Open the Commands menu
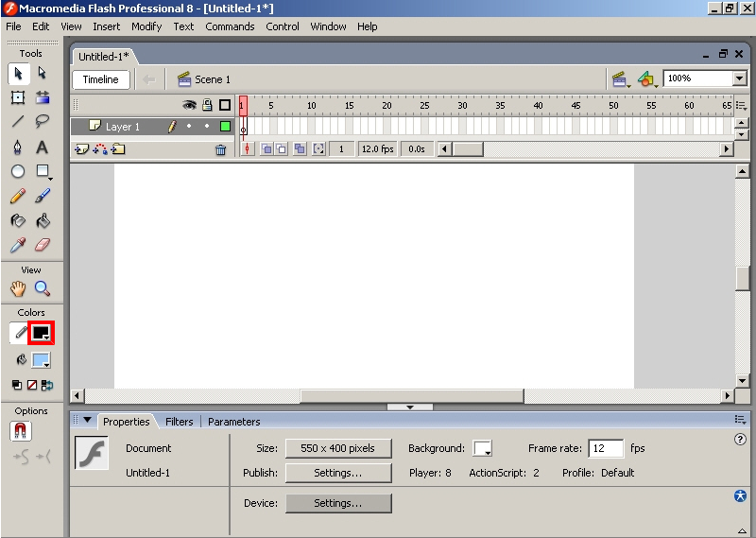The image size is (756, 538). pos(230,26)
